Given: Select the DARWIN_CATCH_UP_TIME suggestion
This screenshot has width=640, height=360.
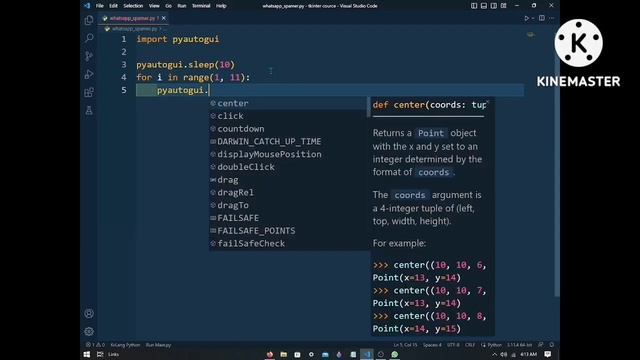Looking at the screenshot, I should pyautogui.click(x=288, y=141).
